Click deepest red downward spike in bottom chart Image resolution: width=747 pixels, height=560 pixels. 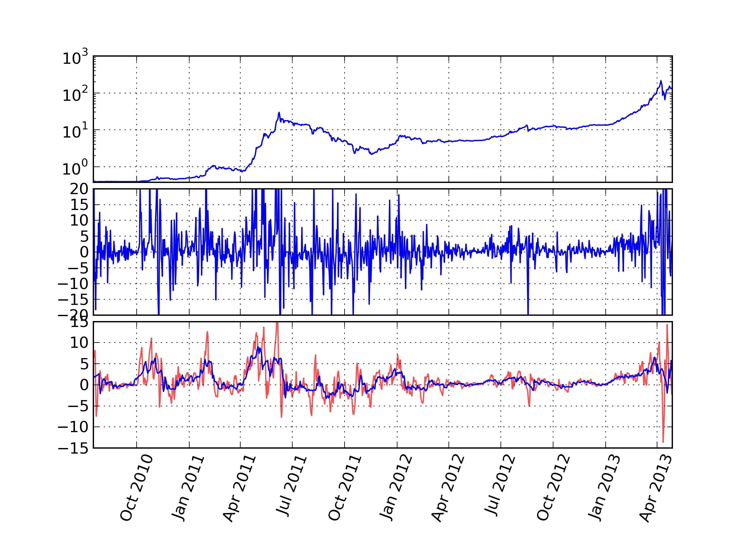coord(663,441)
